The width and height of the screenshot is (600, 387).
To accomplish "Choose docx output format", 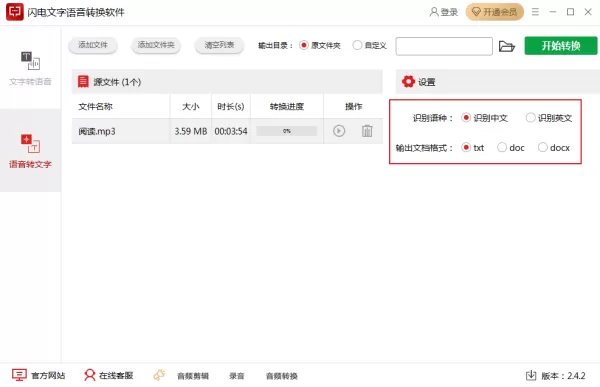I will tap(554, 148).
